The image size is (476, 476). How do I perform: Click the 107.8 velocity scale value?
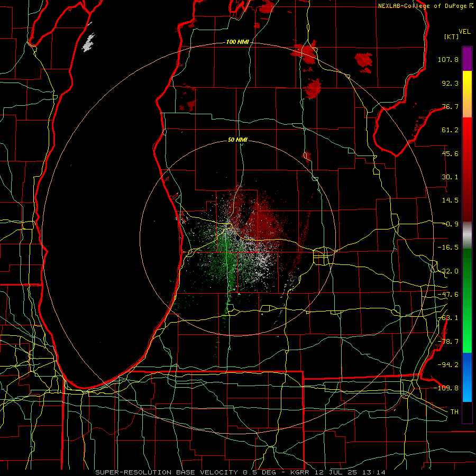coord(448,59)
